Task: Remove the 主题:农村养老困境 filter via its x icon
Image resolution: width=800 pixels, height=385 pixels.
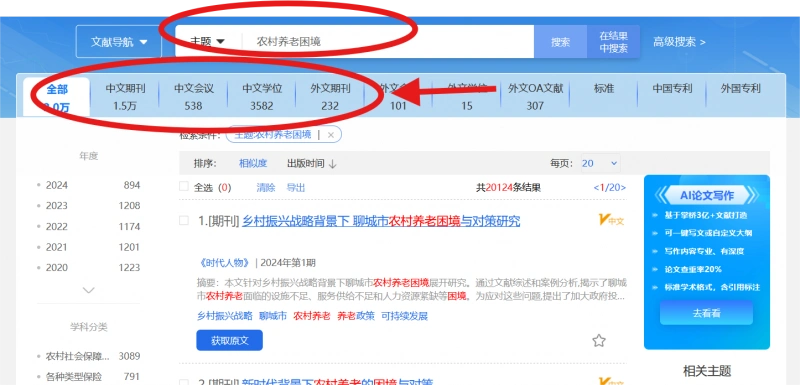Action: pos(331,135)
